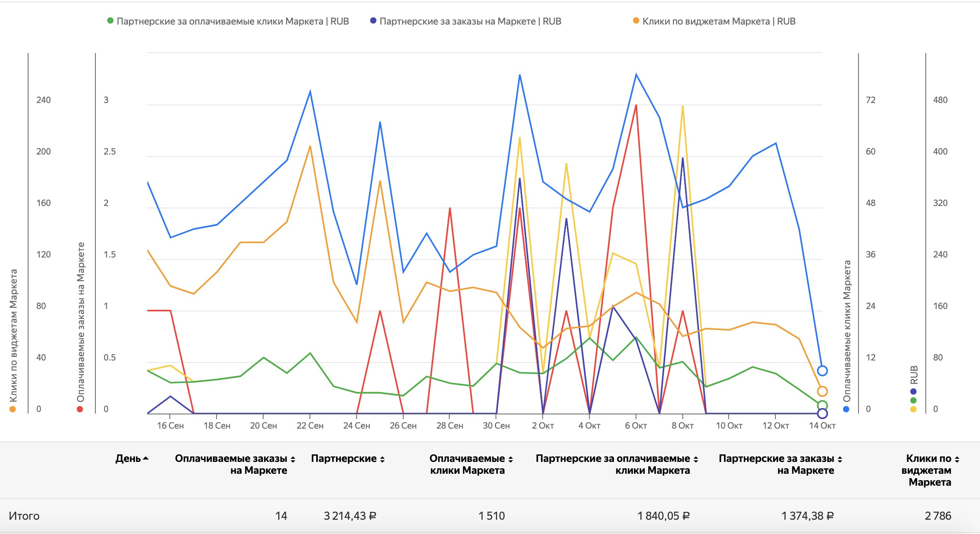The image size is (980, 534).
Task: Click blue hollow endpoint marker at 14 Окт
Action: [822, 371]
